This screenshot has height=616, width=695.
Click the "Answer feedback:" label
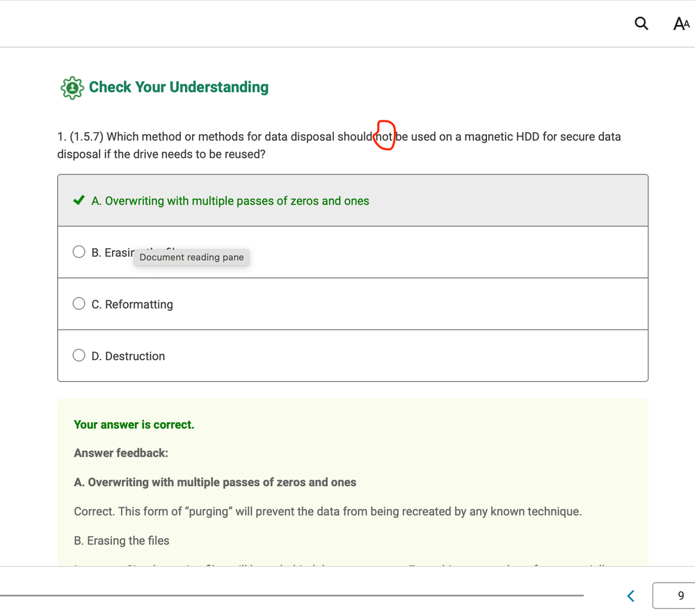pos(121,453)
